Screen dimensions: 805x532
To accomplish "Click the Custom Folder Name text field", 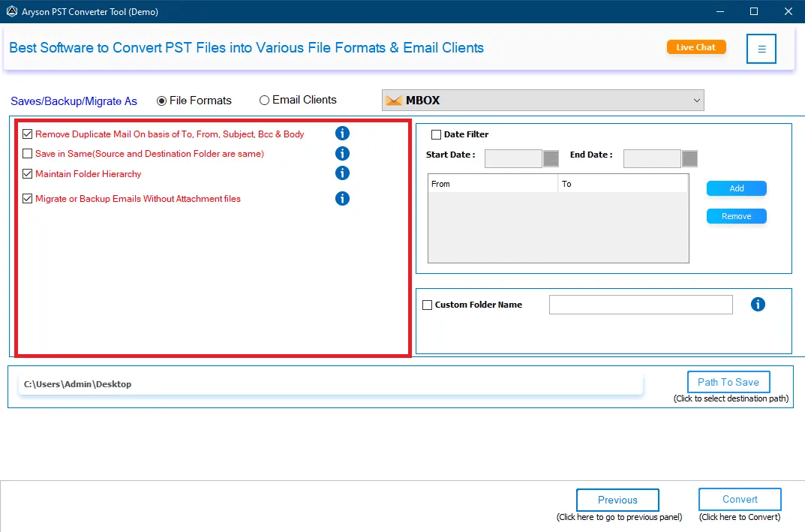I will pos(641,305).
